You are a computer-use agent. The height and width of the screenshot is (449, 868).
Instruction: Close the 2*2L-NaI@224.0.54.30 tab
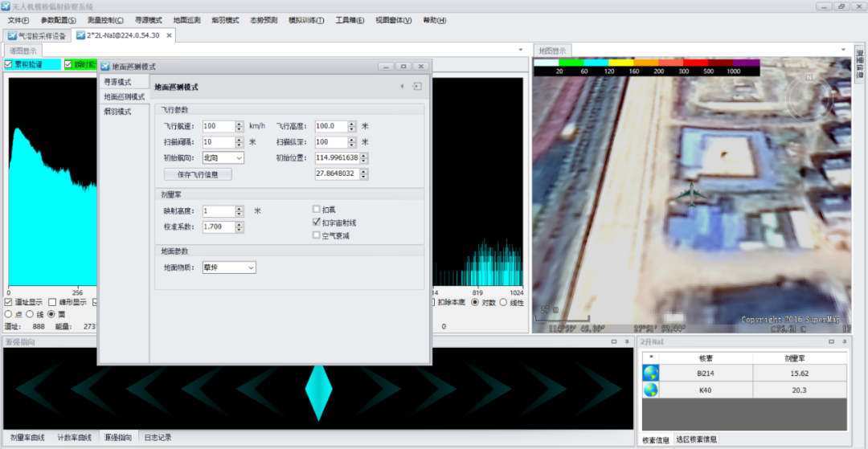tap(170, 35)
